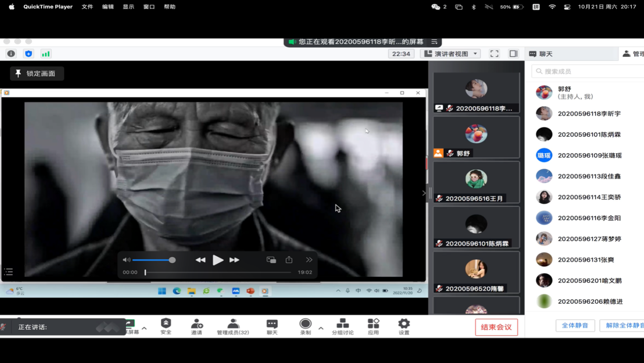Select video tile of 20200596516王月
The width and height of the screenshot is (644, 363).
(x=477, y=182)
